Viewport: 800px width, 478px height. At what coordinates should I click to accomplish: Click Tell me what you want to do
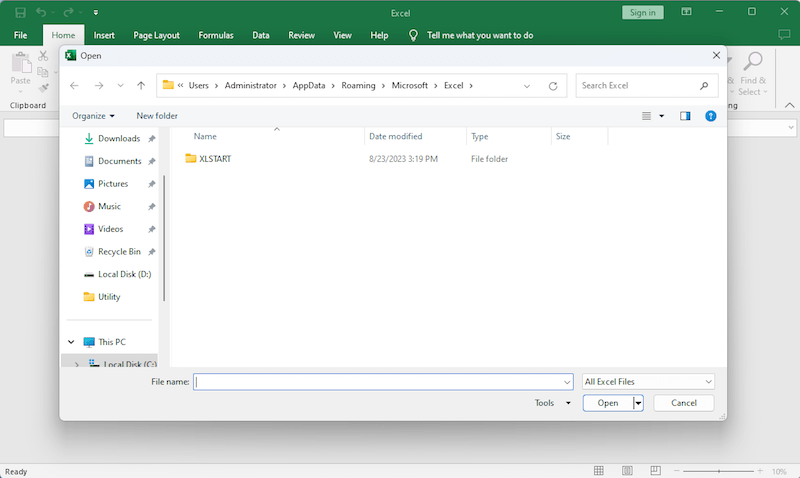click(480, 35)
